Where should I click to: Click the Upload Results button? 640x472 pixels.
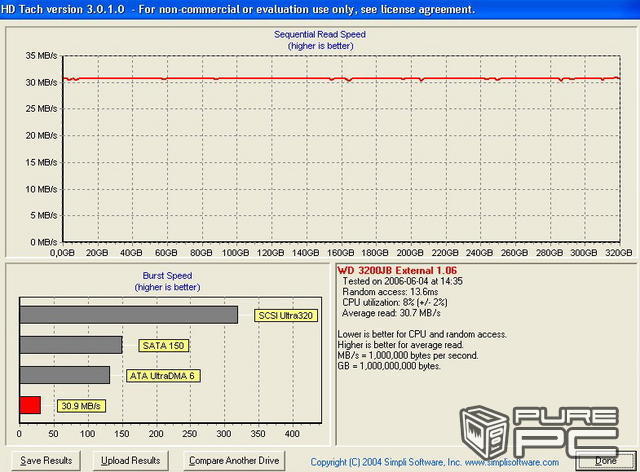click(x=131, y=461)
